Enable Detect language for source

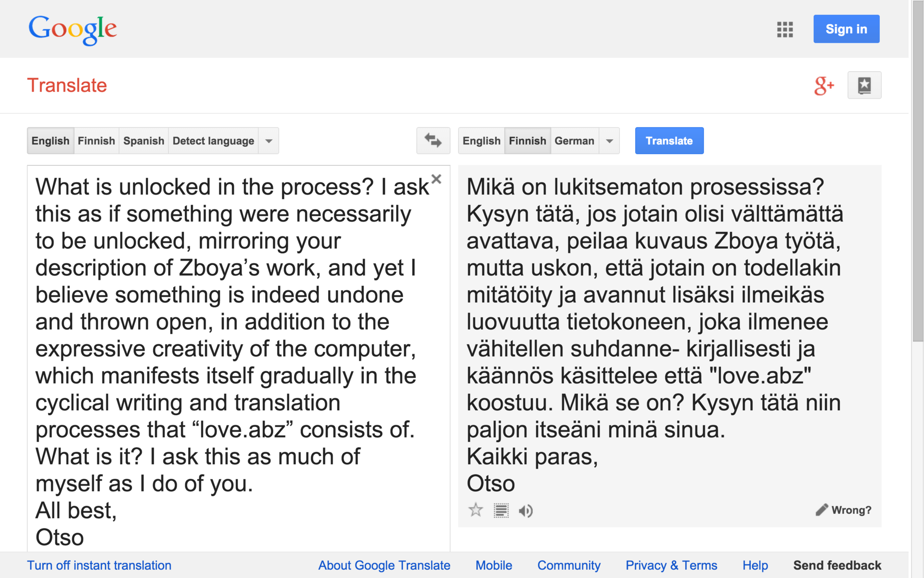point(213,141)
